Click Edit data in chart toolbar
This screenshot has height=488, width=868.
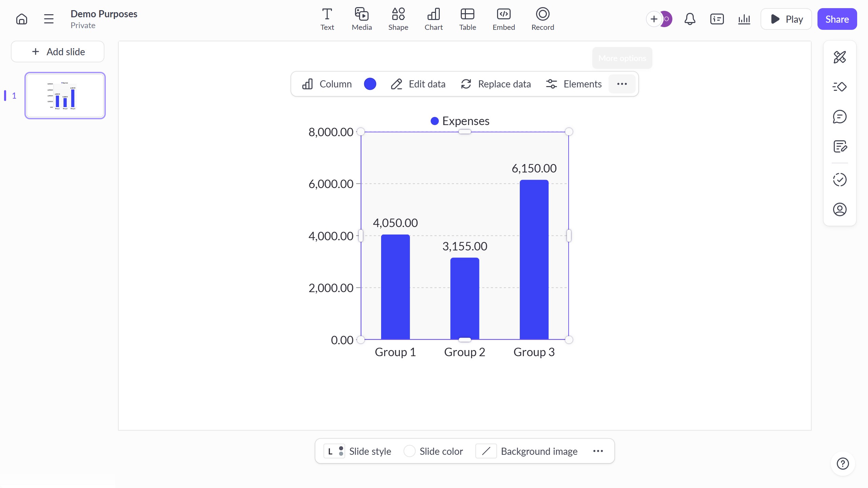[418, 84]
